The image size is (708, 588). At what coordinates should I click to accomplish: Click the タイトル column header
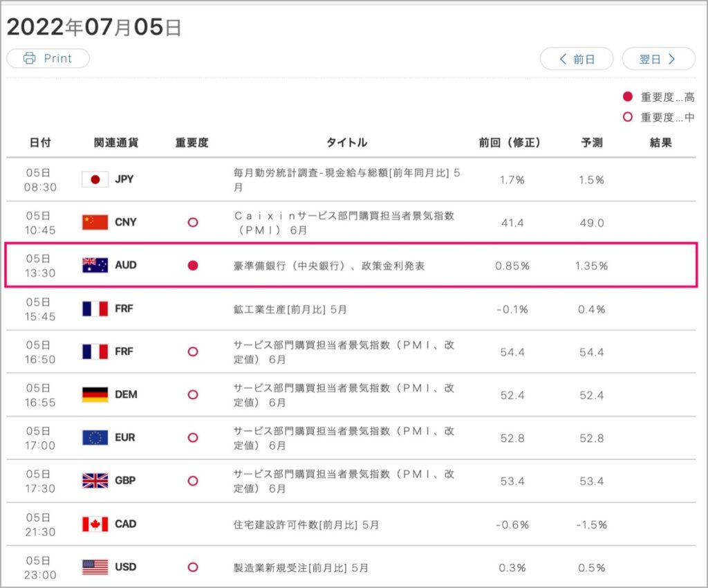[x=347, y=143]
